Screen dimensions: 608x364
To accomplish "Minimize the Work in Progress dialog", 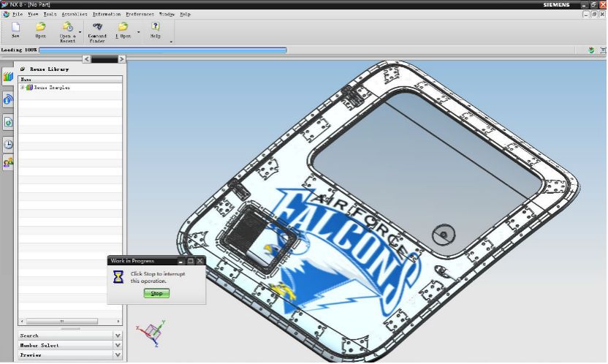I will (180, 261).
